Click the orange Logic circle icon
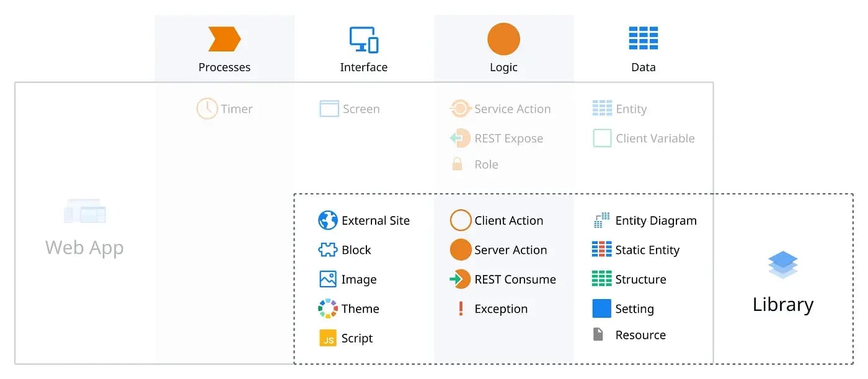868x379 pixels. tap(503, 40)
